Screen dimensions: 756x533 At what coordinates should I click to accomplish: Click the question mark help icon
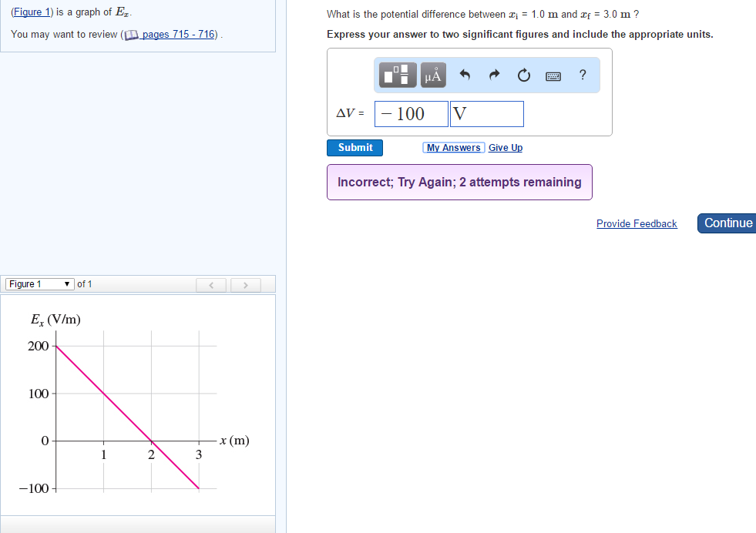[x=583, y=75]
